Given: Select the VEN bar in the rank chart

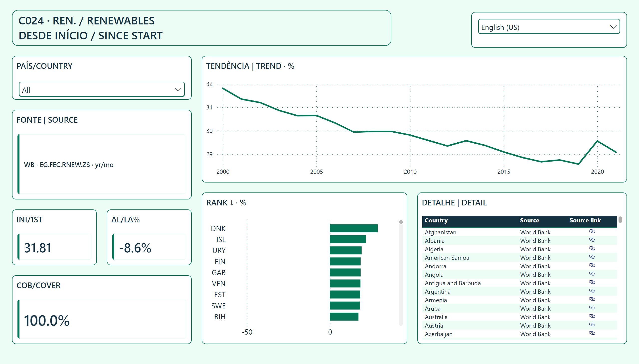Looking at the screenshot, I should click(x=345, y=283).
